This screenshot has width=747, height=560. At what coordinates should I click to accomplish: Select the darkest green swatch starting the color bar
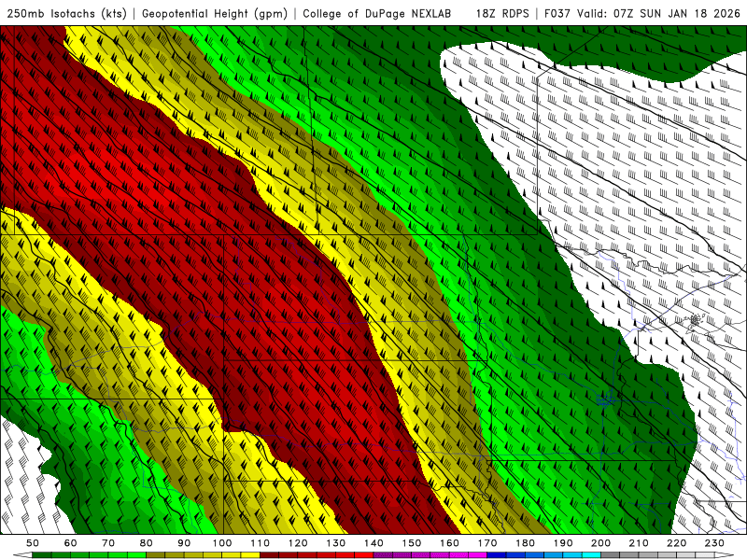[42, 555]
